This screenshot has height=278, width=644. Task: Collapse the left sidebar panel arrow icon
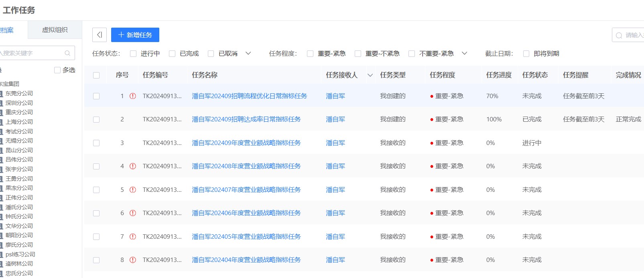[x=100, y=35]
